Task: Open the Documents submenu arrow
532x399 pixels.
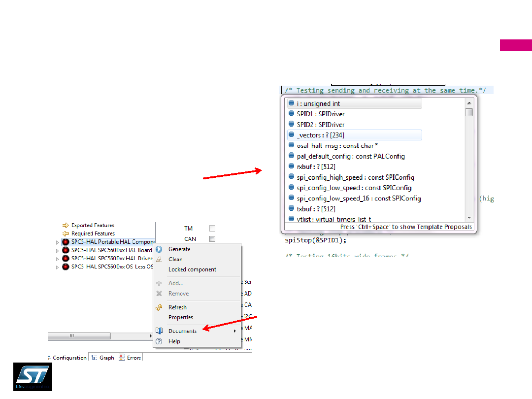Action: point(235,331)
